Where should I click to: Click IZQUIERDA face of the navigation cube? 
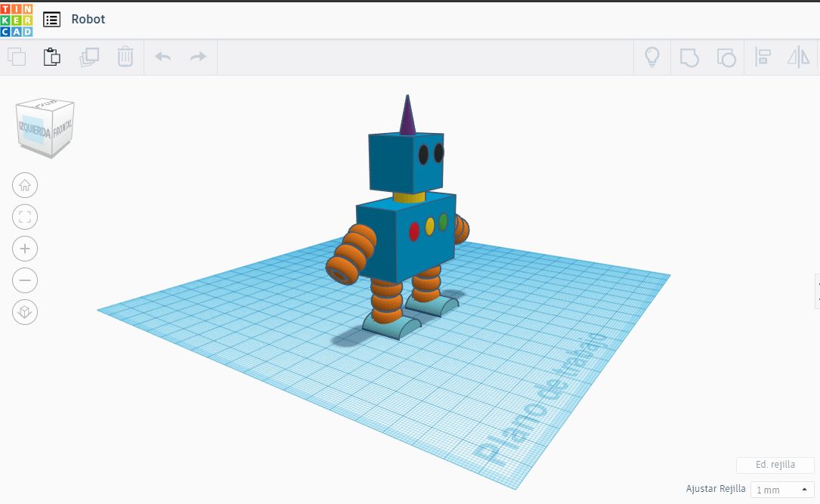tap(33, 128)
